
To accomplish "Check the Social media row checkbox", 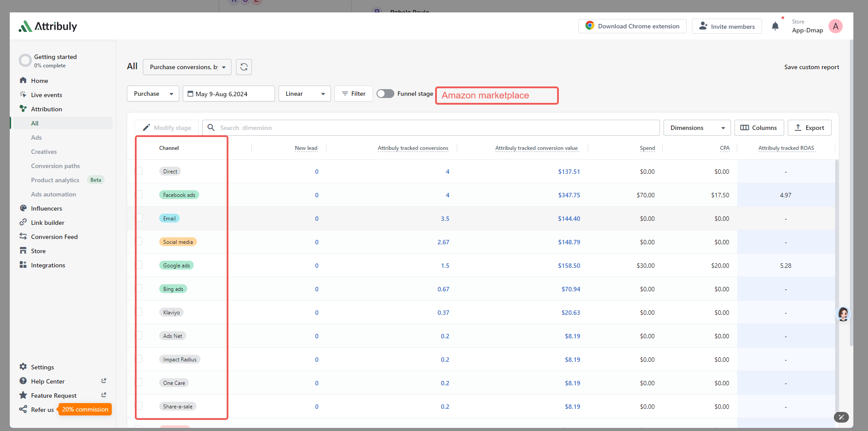I will [x=139, y=242].
